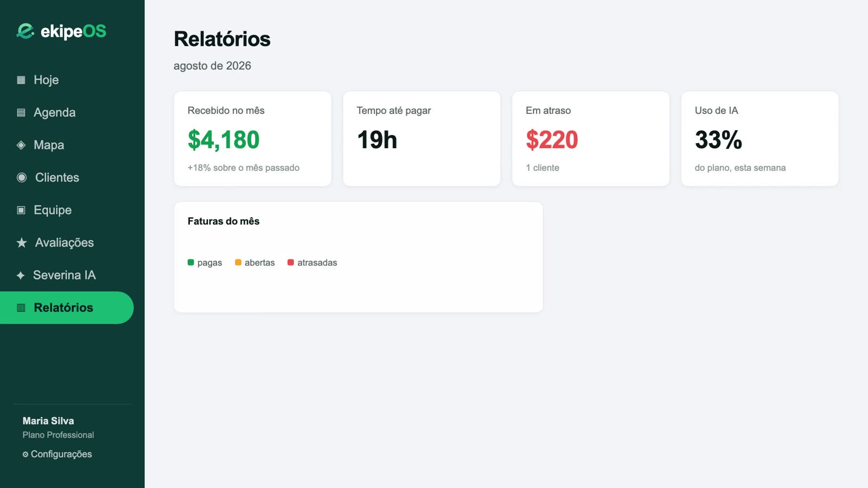Click the Recebido no mês card title
Screen dimensions: 868x488
[226, 111]
